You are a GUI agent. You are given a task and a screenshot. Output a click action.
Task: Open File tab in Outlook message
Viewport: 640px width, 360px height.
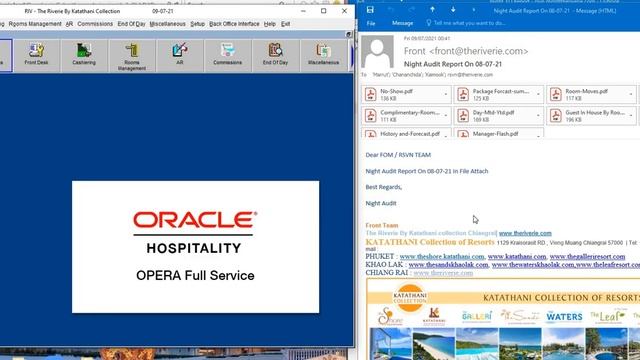[x=371, y=23]
